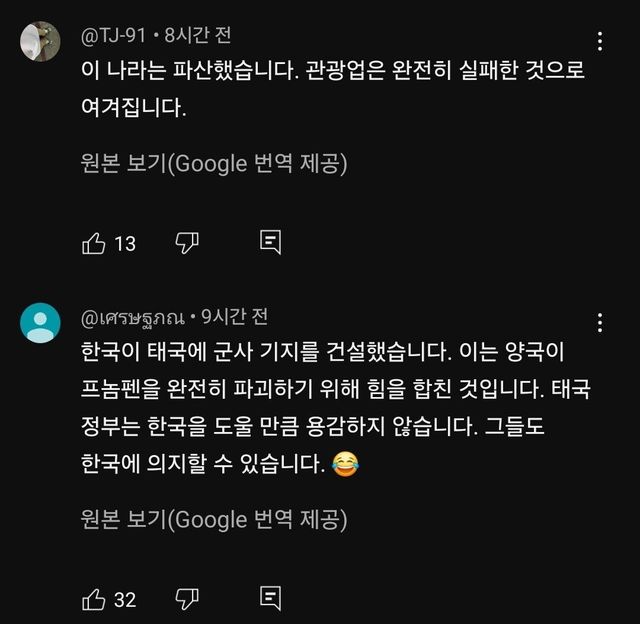The image size is (640, 624).
Task: Show original text of @เศรษฐภณ comment
Action: click(x=214, y=520)
